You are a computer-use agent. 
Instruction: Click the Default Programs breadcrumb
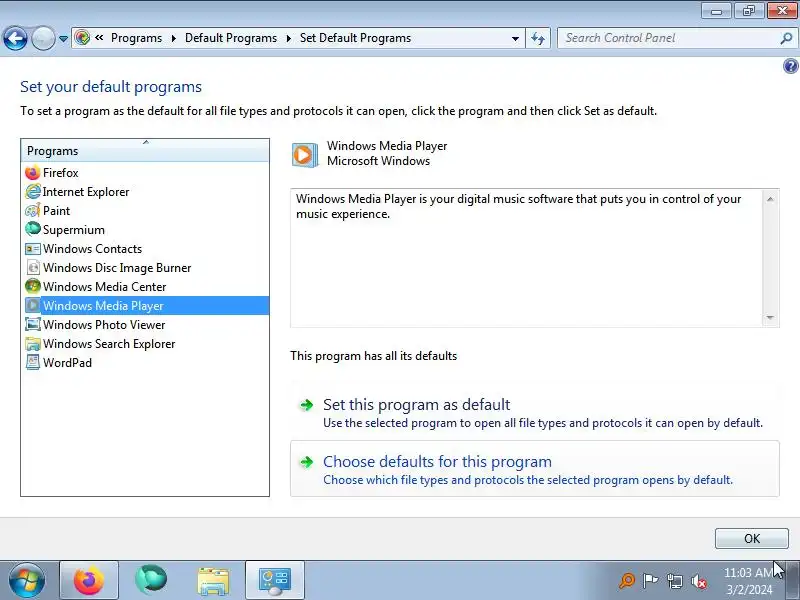pos(231,38)
